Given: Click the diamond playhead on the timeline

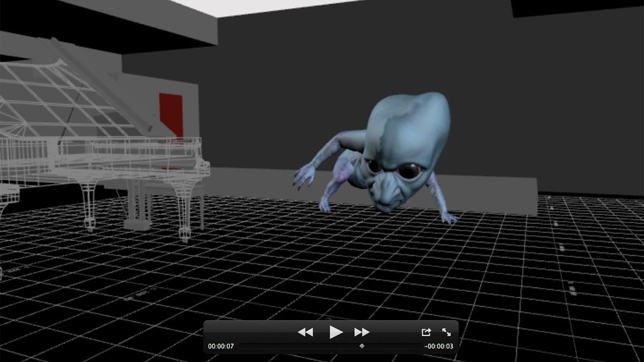Looking at the screenshot, I should click(362, 346).
